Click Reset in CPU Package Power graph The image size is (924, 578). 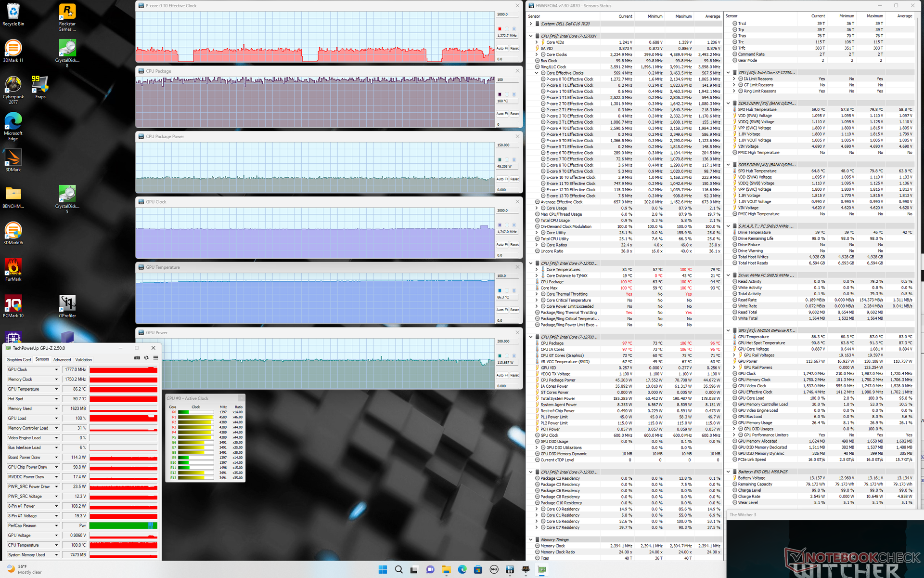click(x=514, y=179)
